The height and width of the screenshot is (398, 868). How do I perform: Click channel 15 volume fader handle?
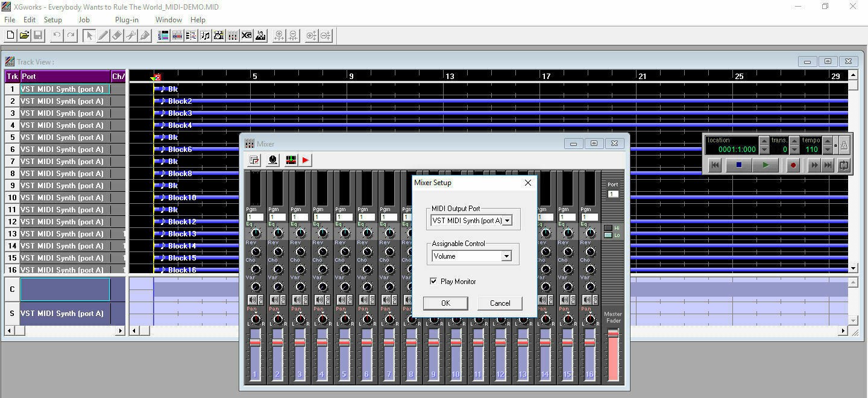567,342
